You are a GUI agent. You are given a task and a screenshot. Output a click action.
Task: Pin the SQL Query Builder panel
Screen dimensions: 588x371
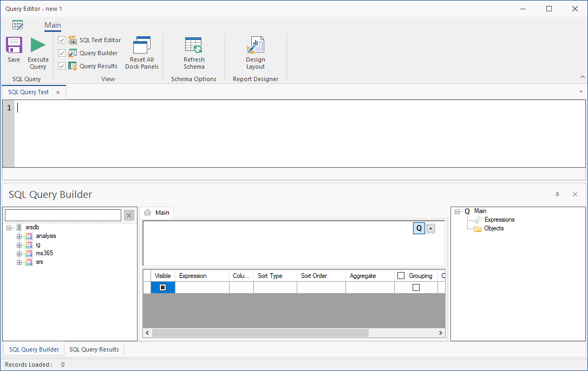pos(557,195)
